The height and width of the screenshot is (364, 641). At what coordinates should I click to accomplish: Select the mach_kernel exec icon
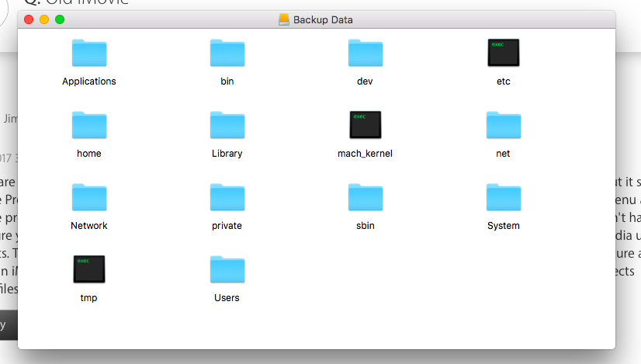[x=365, y=125]
